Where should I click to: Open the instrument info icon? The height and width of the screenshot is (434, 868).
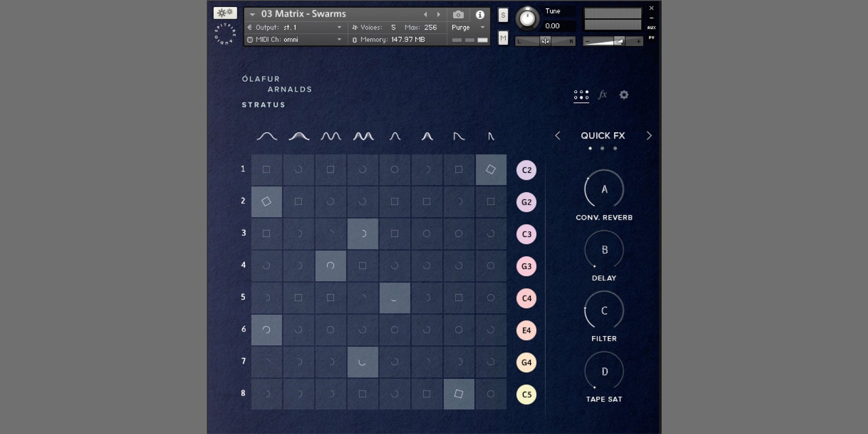coord(480,14)
